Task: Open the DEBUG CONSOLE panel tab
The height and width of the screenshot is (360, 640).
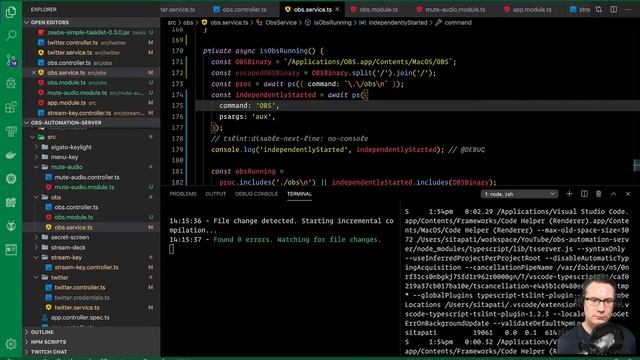Action: click(x=256, y=194)
